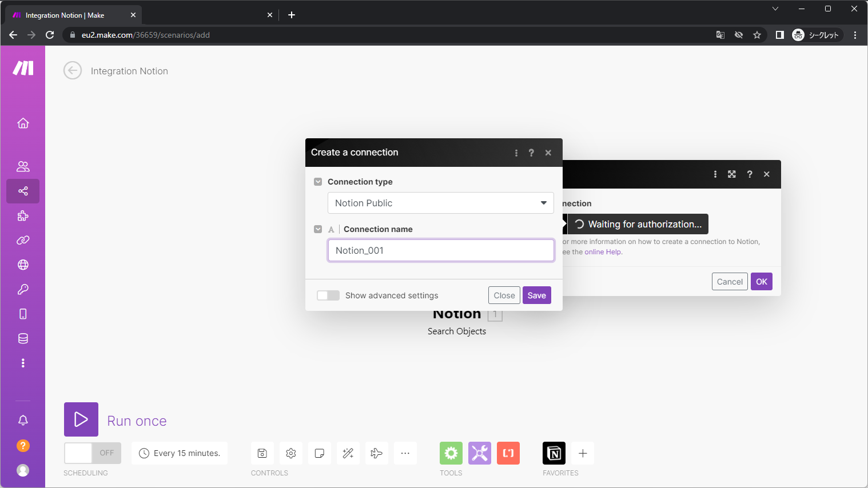Select the Notion favorite app icon
868x488 pixels.
554,453
